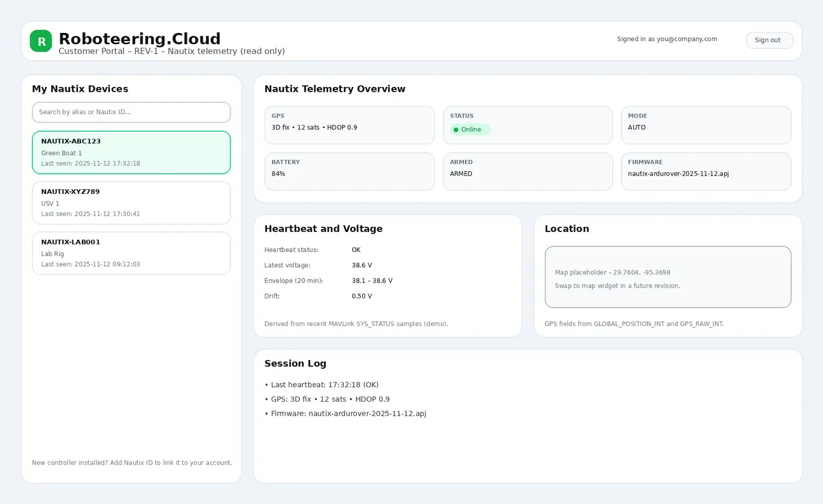Click the session log GPS entry

tap(327, 399)
